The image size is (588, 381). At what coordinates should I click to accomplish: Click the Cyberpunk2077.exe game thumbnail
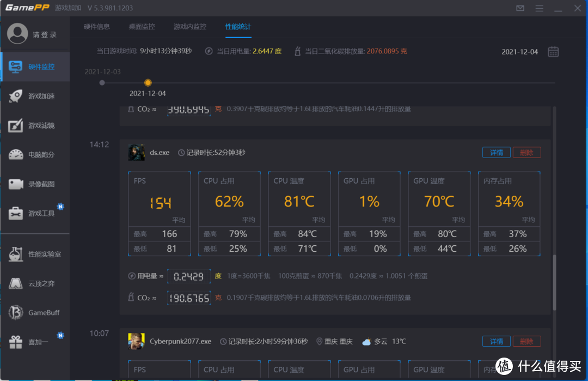pyautogui.click(x=137, y=341)
